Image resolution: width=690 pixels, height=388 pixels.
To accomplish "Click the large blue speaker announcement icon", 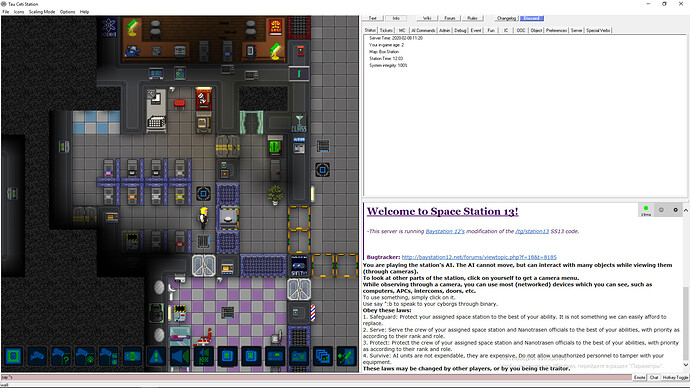I will [180, 356].
